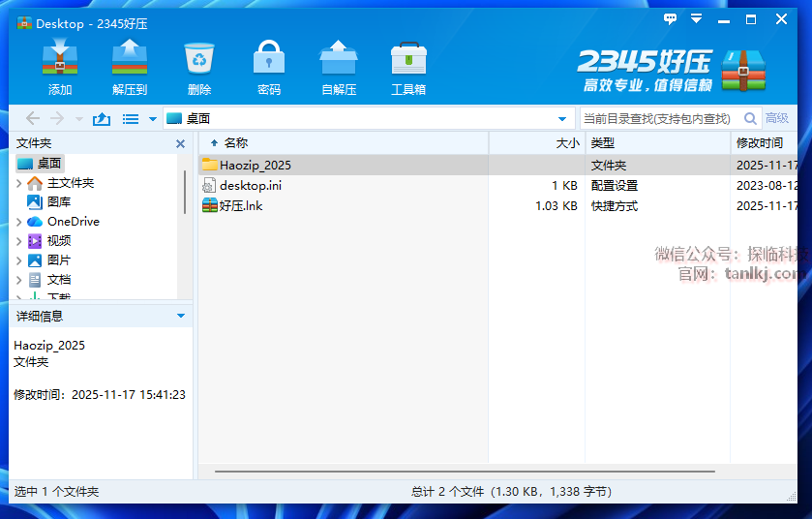812x519 pixels.
Task: Click the go up one folder icon
Action: click(x=102, y=119)
